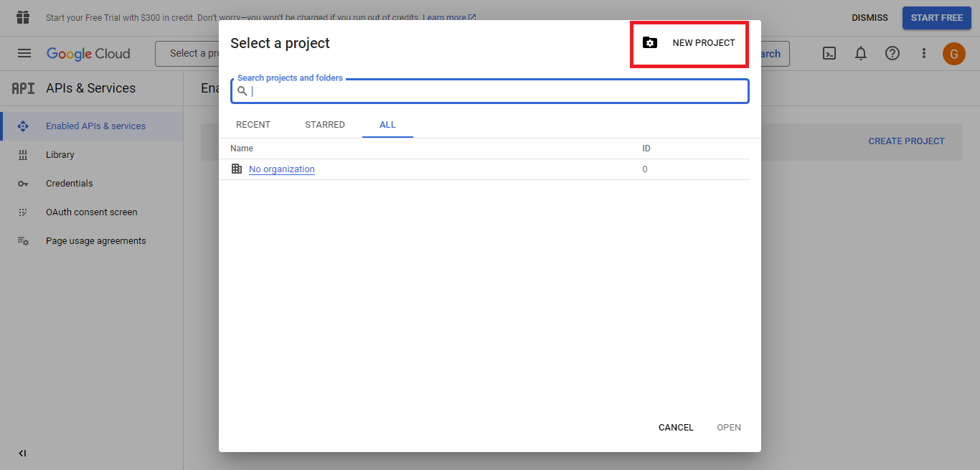Switch to the RECENT tab
This screenshot has width=980, height=470.
tap(253, 125)
